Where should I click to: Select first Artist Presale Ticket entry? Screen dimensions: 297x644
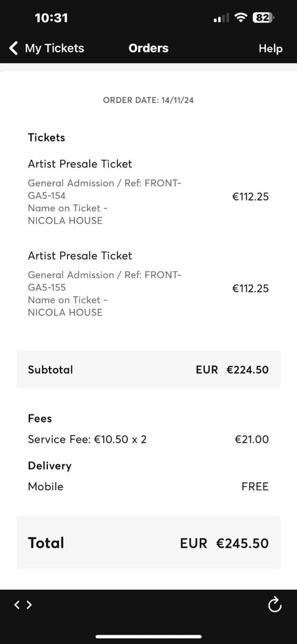[x=148, y=192]
